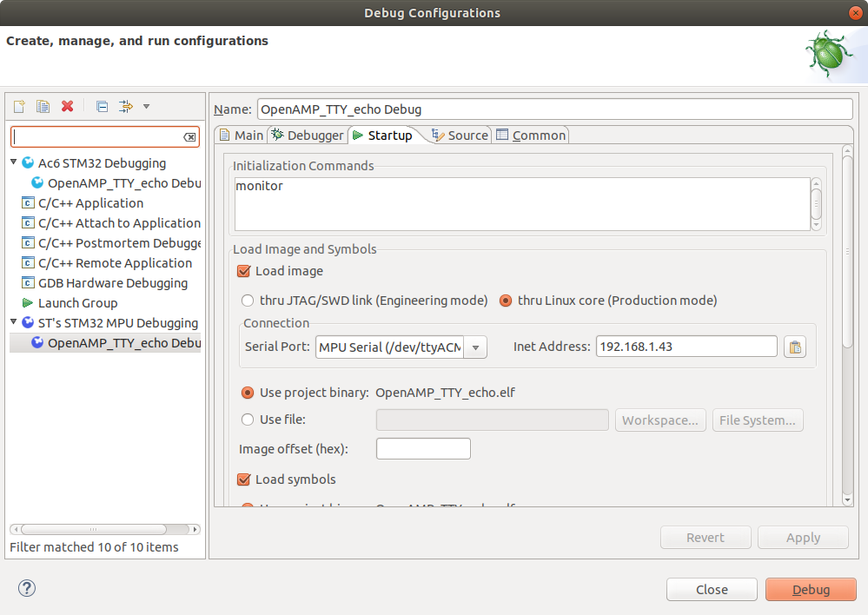Switch to the Startup tab
868x615 pixels.
383,135
